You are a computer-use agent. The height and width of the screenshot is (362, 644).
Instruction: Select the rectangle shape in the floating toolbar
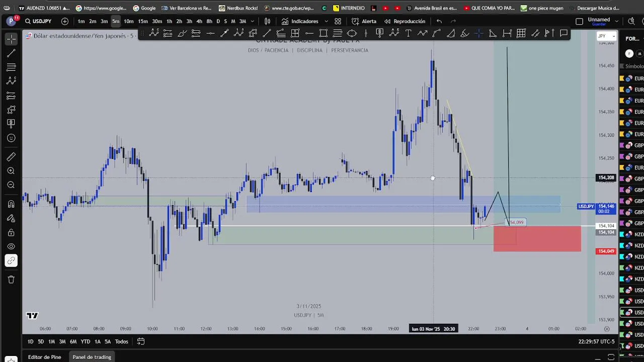click(x=324, y=33)
